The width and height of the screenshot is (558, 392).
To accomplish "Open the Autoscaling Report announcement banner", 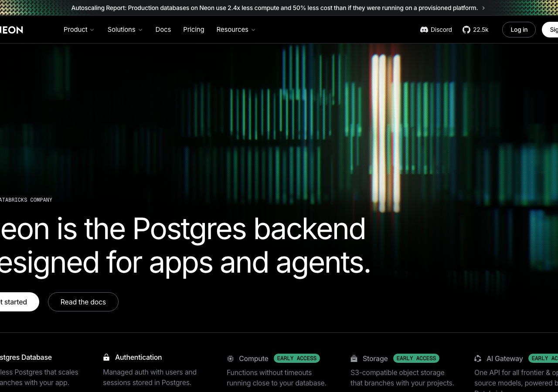I will (x=278, y=8).
